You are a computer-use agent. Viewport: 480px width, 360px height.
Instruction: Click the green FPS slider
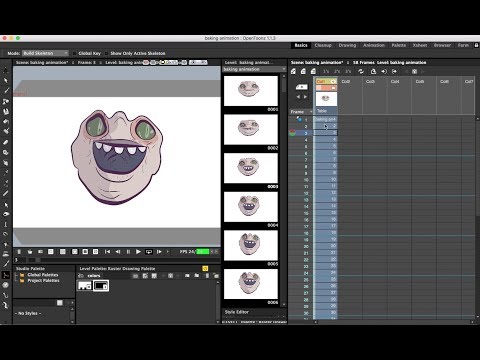click(x=203, y=252)
